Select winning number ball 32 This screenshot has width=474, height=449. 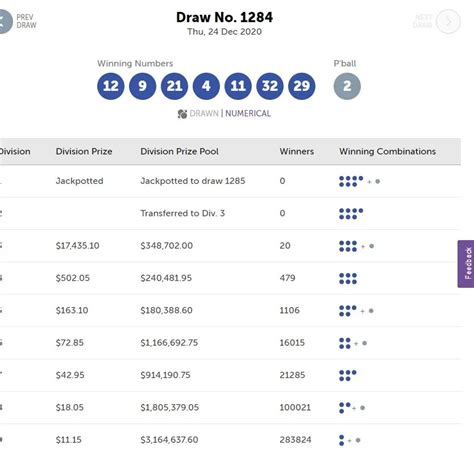(x=270, y=86)
